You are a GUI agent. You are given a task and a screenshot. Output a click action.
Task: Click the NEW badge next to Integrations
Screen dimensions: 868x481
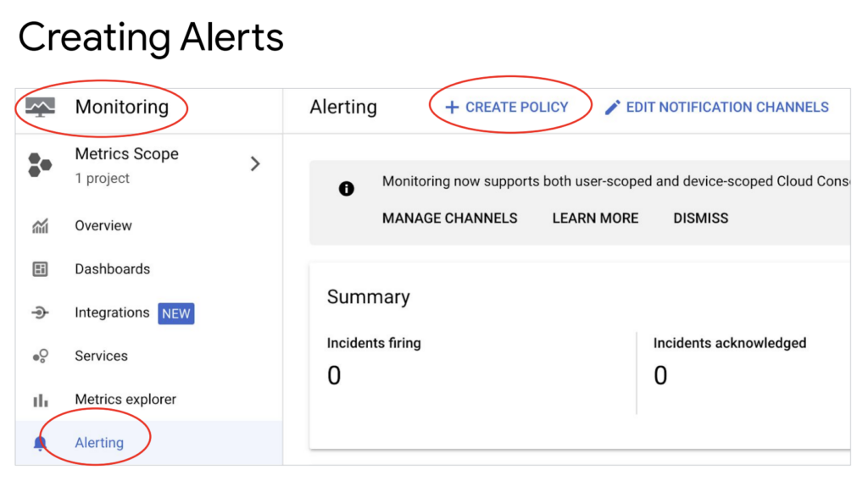[x=176, y=313]
